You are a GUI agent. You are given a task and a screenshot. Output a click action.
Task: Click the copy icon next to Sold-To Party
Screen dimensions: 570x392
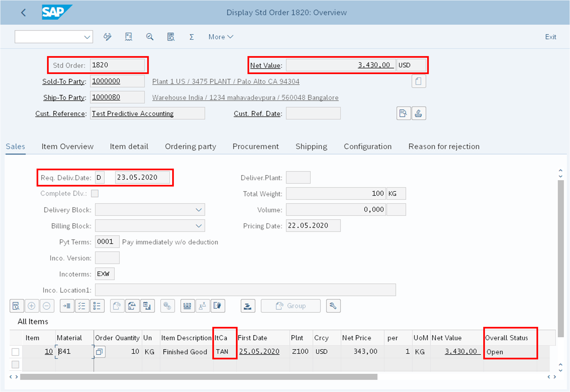(x=418, y=81)
